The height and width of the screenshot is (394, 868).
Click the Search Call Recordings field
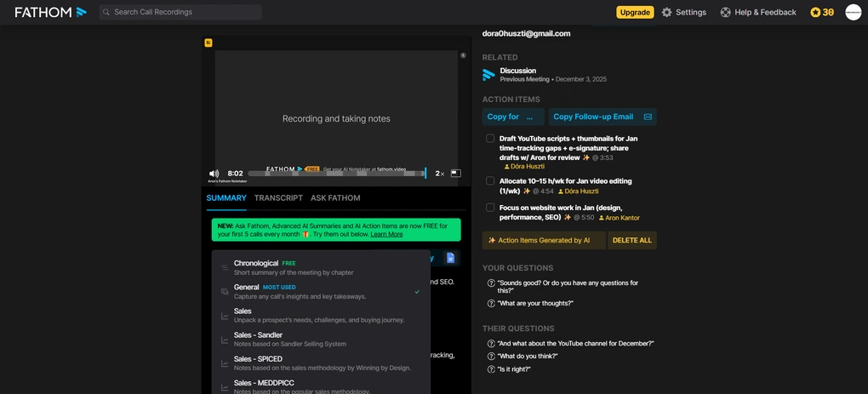[x=180, y=12]
